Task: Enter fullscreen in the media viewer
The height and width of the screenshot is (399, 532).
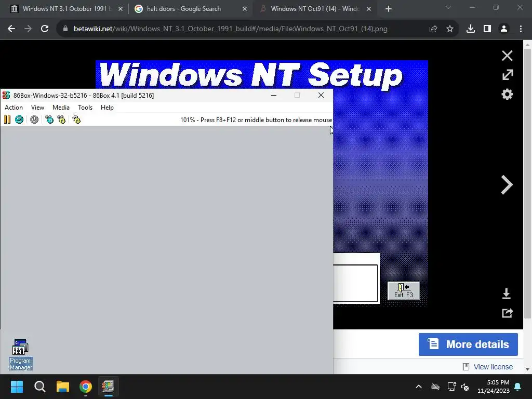Action: (508, 75)
